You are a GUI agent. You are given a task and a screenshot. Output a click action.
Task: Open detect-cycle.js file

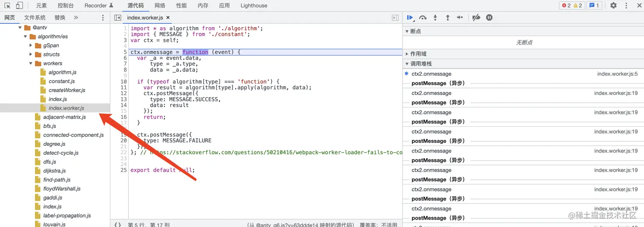click(x=61, y=153)
